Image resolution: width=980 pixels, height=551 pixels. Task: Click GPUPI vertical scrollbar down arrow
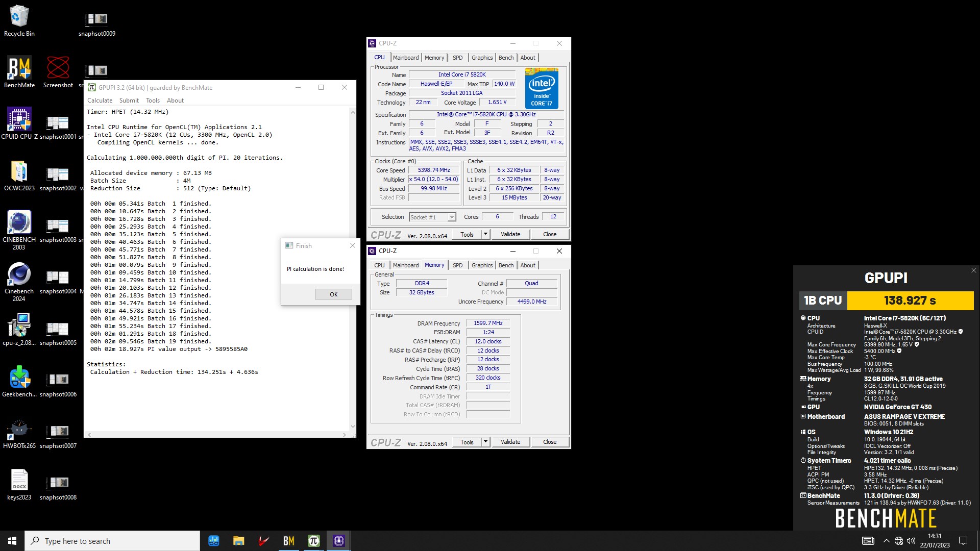click(x=352, y=427)
